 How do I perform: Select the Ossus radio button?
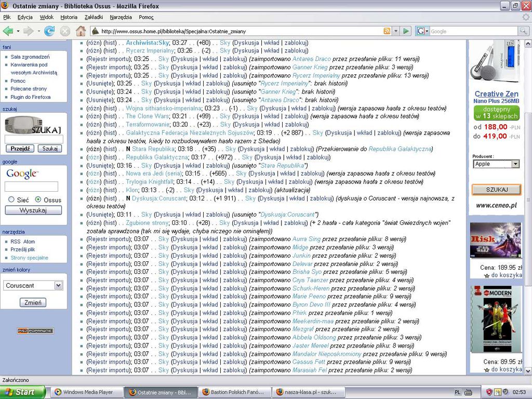coord(38,199)
